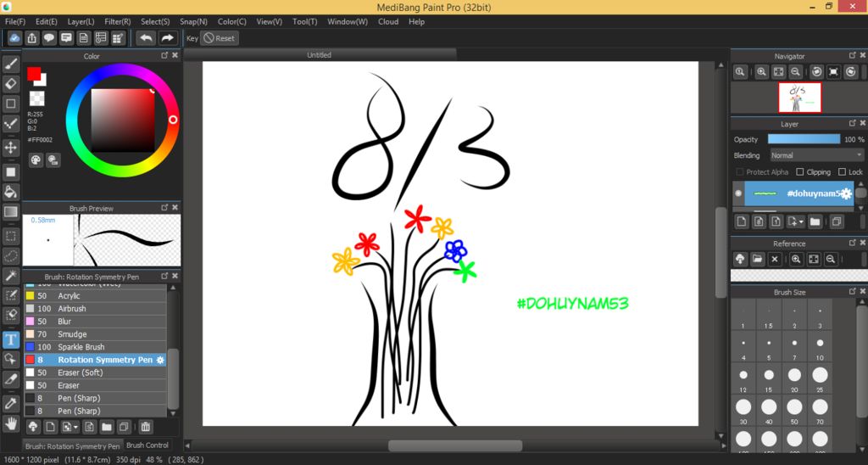This screenshot has width=868, height=465.
Task: Select the Eyedropper tool
Action: pyautogui.click(x=10, y=404)
